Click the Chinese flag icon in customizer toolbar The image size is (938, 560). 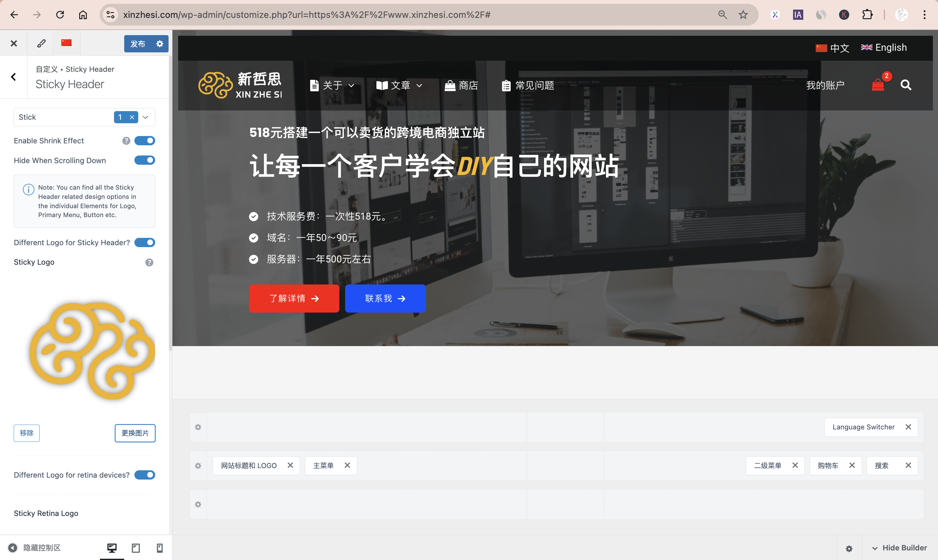(66, 43)
